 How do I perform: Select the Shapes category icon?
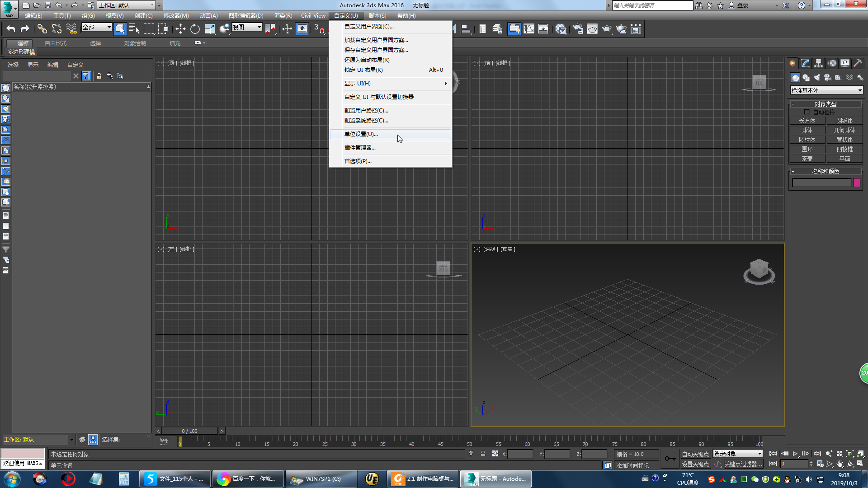coord(806,78)
